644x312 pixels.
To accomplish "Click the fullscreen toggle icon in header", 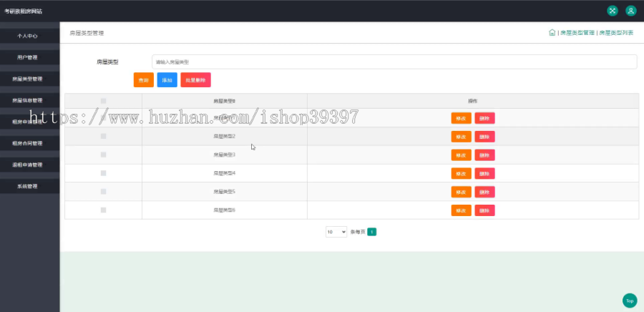I will (613, 11).
